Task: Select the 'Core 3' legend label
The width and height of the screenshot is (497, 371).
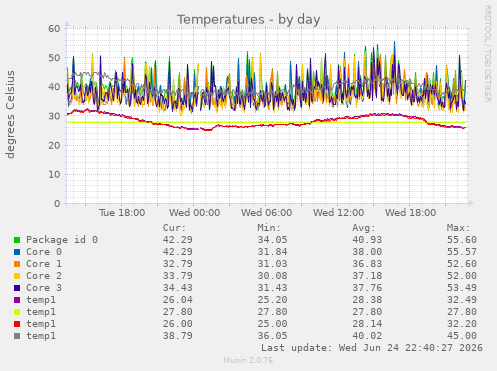Action: coord(44,288)
